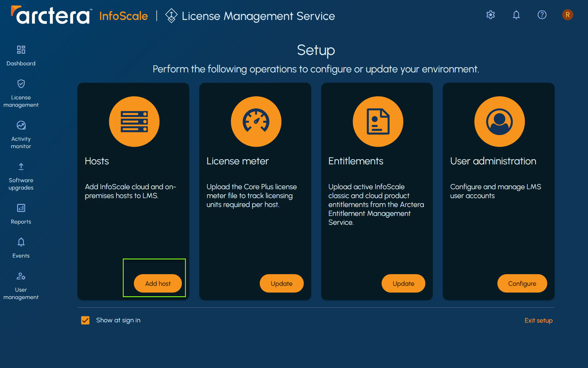
Task: Click the Arctera logo
Action: (51, 16)
